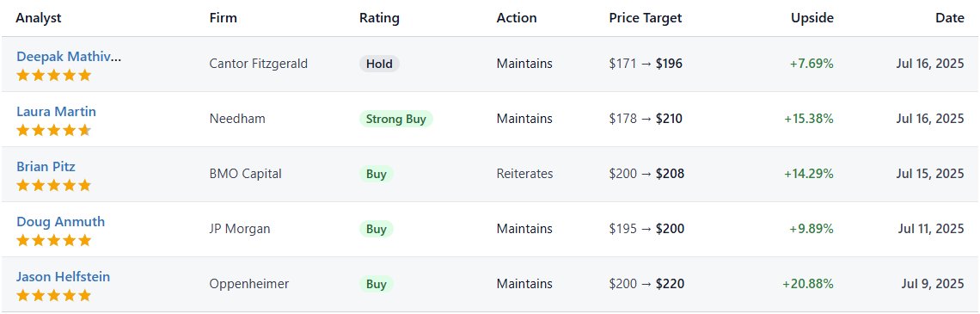
Task: Sort by the Firm column header
Action: (x=224, y=18)
